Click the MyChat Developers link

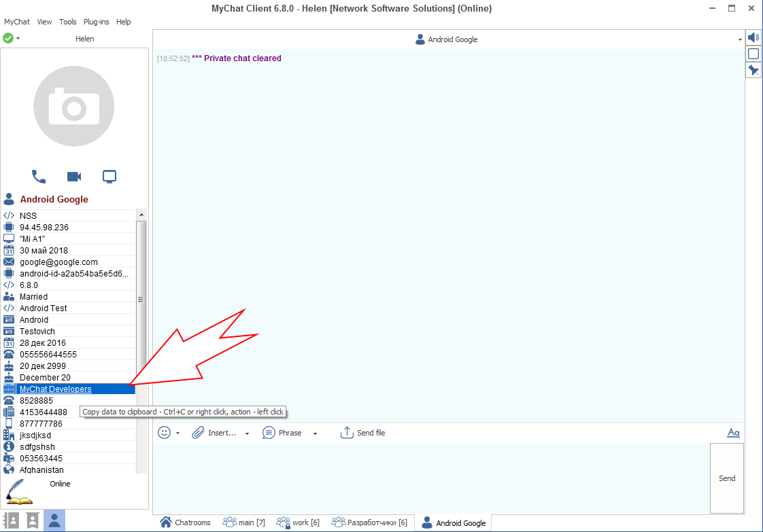55,389
